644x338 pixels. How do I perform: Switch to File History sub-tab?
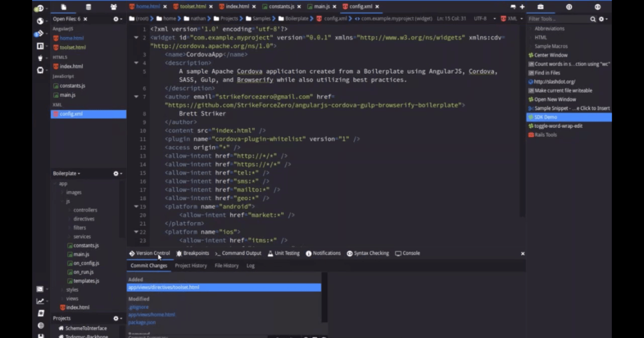tap(226, 266)
